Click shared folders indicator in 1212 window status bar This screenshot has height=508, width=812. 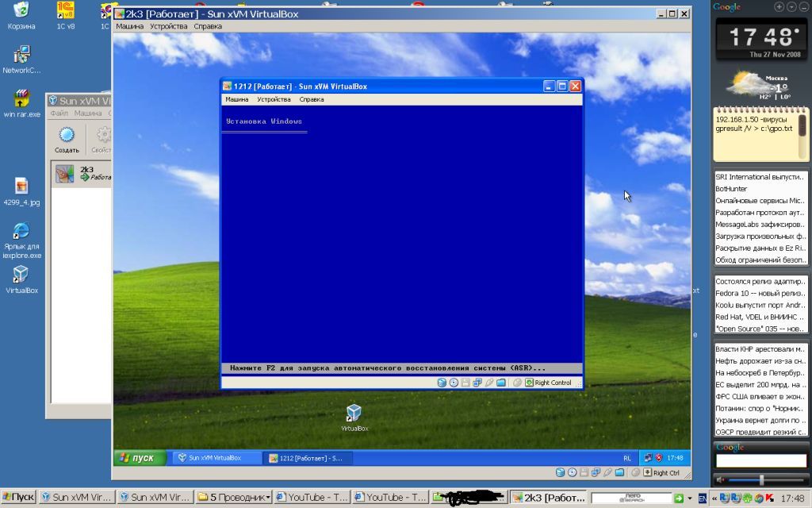pyautogui.click(x=501, y=383)
